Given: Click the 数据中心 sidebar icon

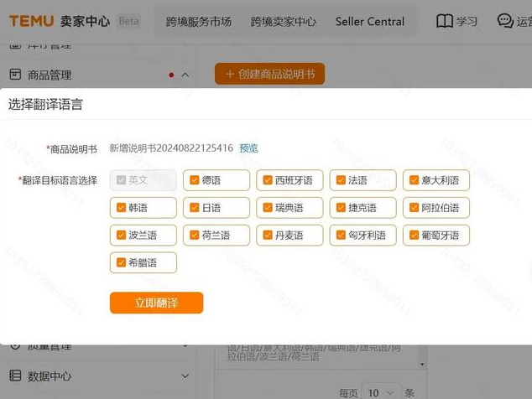Looking at the screenshot, I should pos(15,376).
